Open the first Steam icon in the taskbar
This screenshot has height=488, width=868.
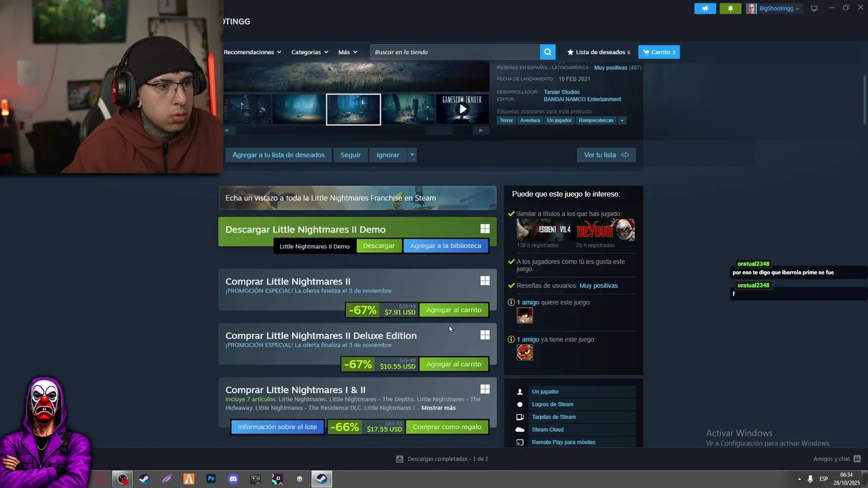point(144,479)
